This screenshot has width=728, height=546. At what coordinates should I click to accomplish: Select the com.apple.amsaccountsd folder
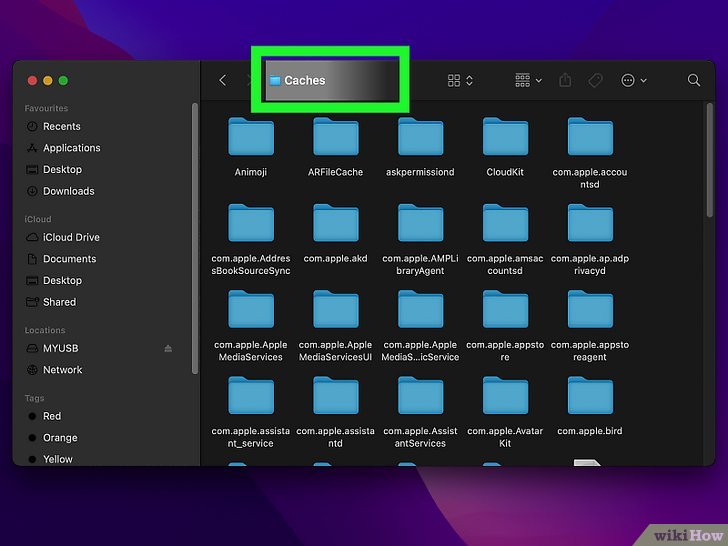[x=505, y=240]
